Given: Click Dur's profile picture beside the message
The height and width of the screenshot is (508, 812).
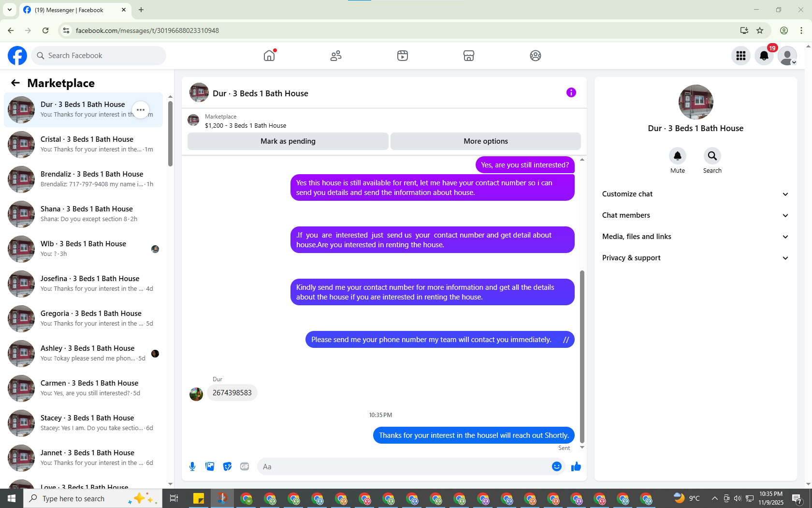Looking at the screenshot, I should pos(196,394).
